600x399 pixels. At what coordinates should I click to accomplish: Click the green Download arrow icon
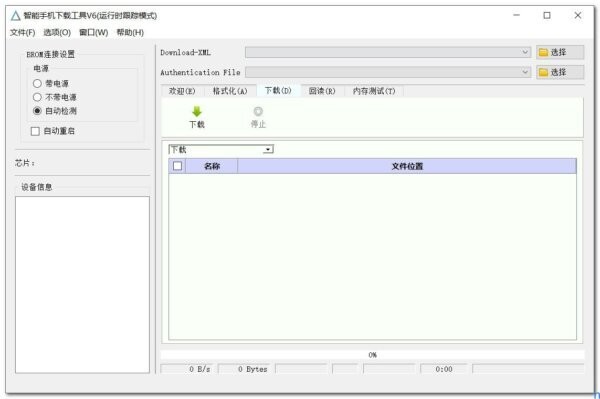[197, 112]
